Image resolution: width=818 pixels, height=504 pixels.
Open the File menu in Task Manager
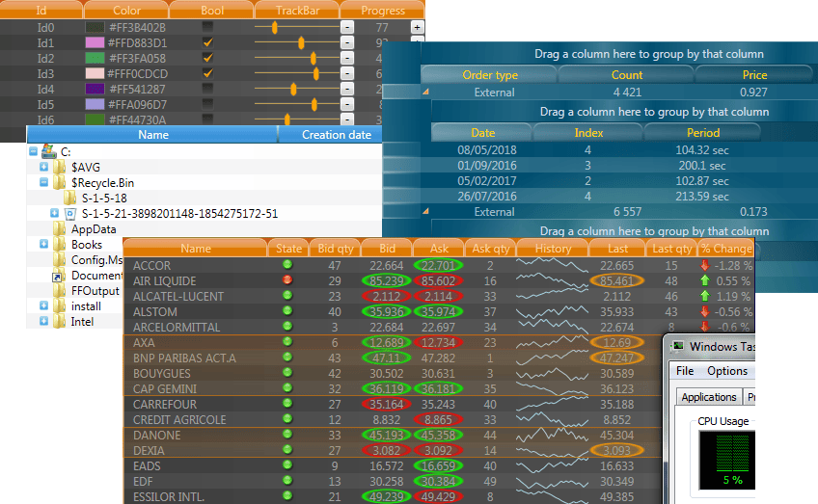coord(685,371)
